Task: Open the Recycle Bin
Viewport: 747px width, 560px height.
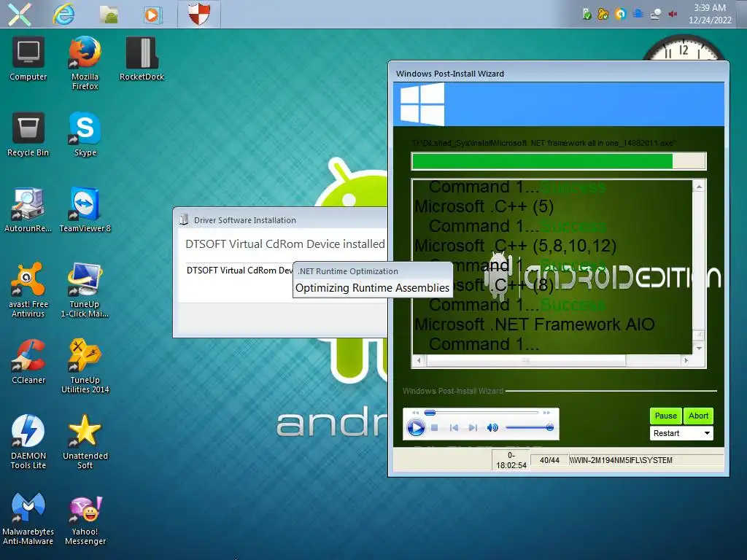Action: [x=28, y=135]
